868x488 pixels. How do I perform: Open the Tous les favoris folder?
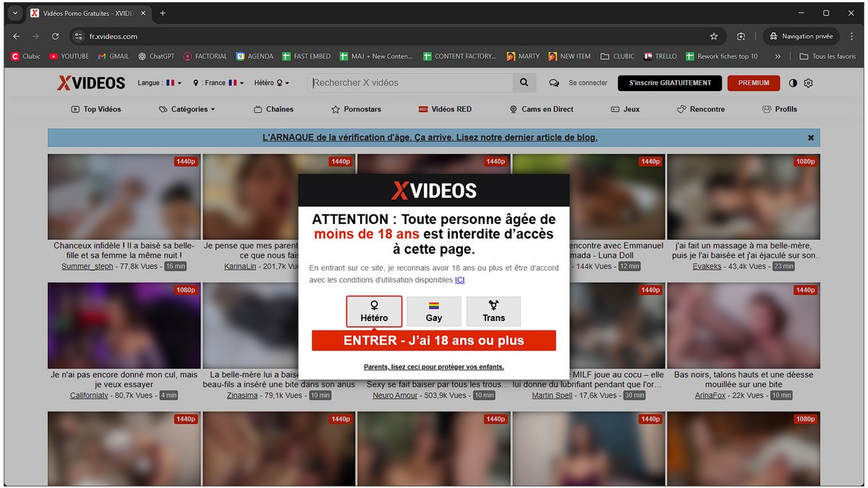(x=827, y=56)
